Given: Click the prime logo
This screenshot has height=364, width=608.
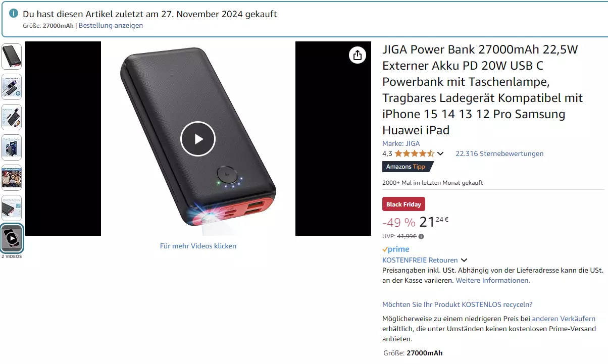Looking at the screenshot, I should click(396, 249).
